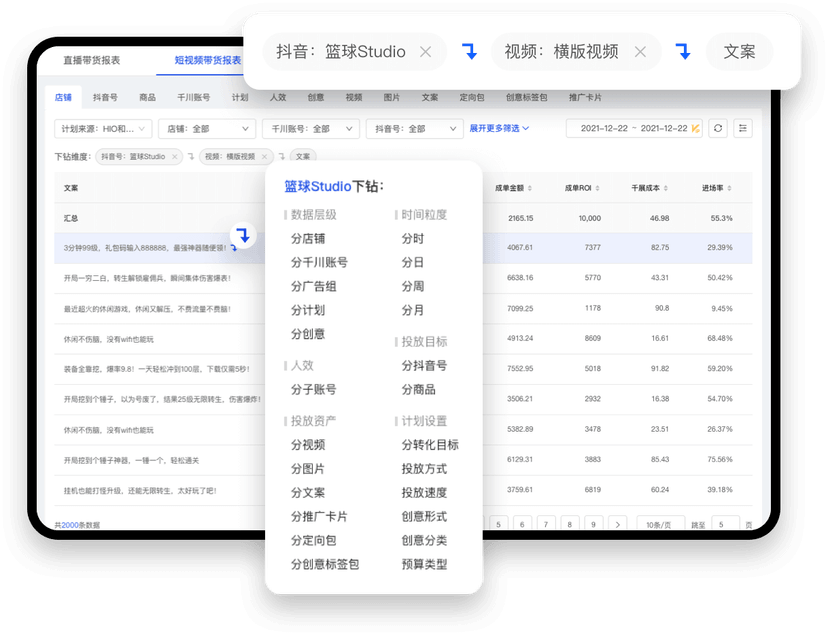Click the calendar icon in the date field
The width and height of the screenshot is (828, 635).
[x=695, y=128]
